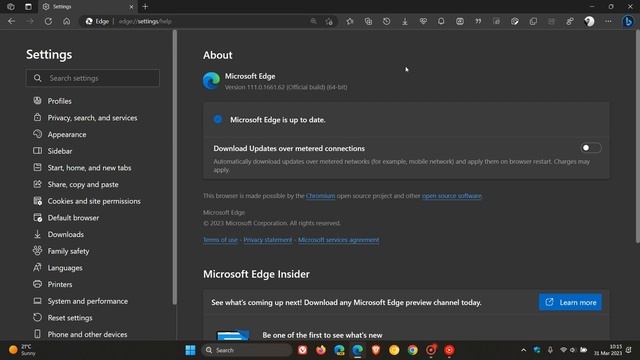Open the profile avatar picture
This screenshot has height=360, width=640.
(589, 21)
